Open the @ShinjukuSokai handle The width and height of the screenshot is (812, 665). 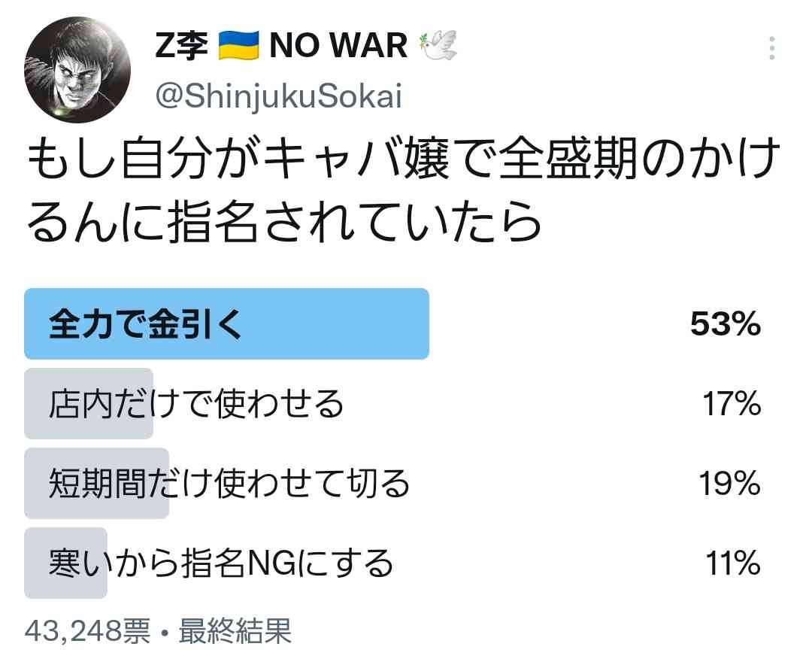pos(279,96)
